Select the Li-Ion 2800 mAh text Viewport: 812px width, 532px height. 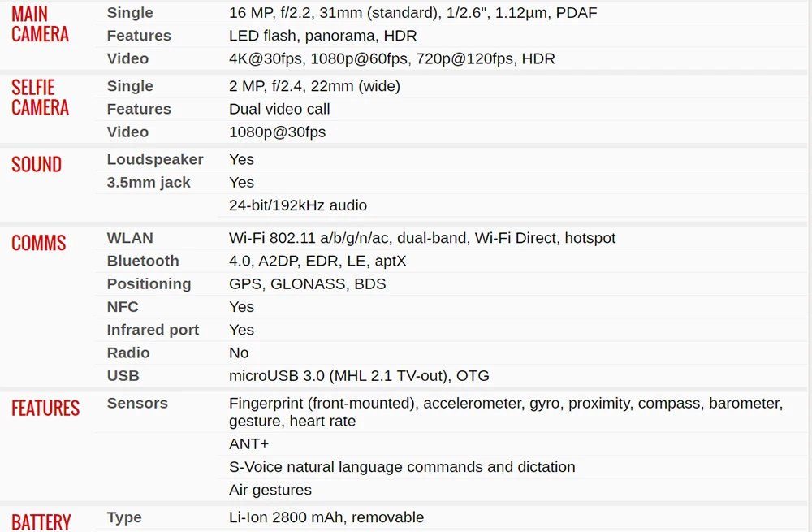click(x=286, y=517)
